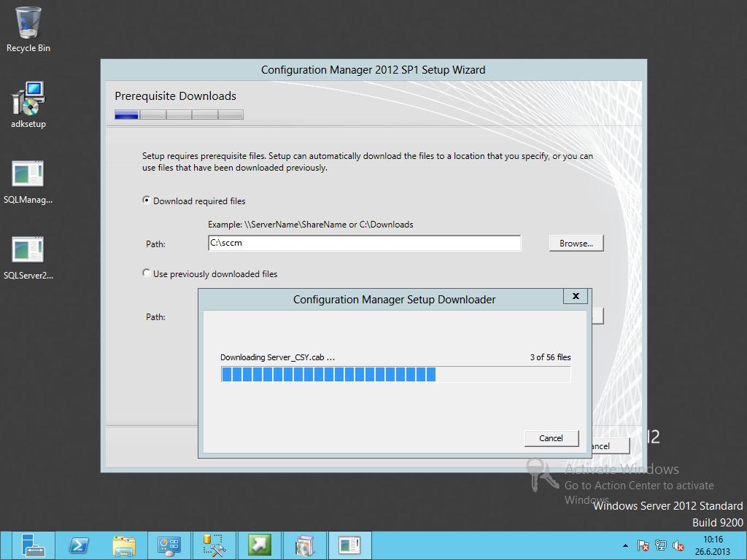
Task: Click the green arrow taskbar icon
Action: pyautogui.click(x=259, y=545)
